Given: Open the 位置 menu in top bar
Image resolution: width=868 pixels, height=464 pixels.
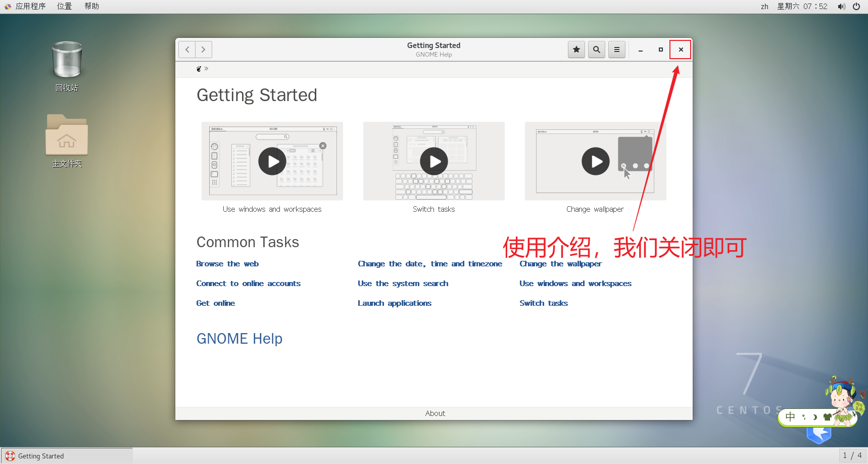Looking at the screenshot, I should tap(64, 7).
